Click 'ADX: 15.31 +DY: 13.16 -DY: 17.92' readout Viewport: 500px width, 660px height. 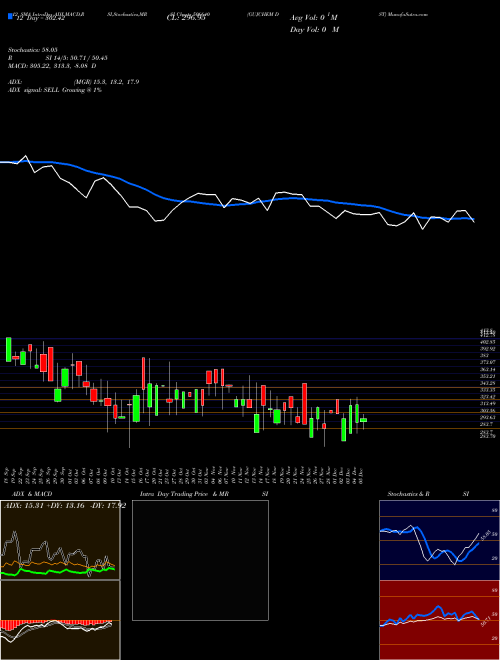pos(65,506)
